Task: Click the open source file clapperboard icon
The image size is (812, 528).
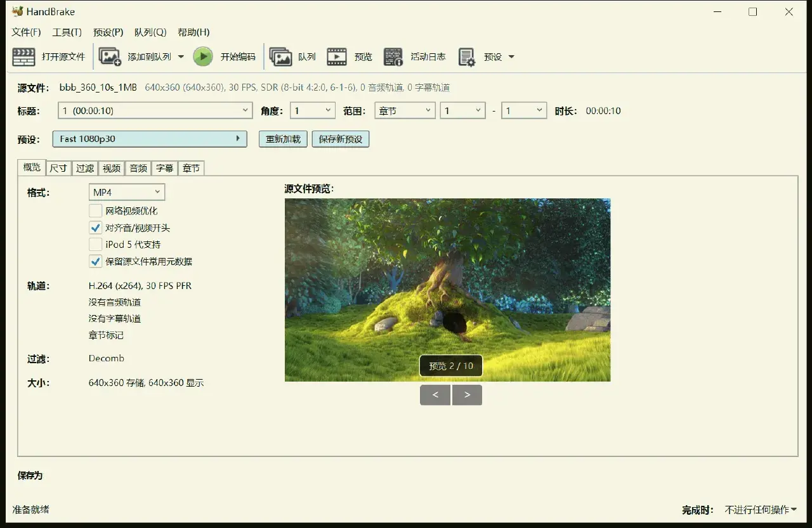Action: (24, 56)
